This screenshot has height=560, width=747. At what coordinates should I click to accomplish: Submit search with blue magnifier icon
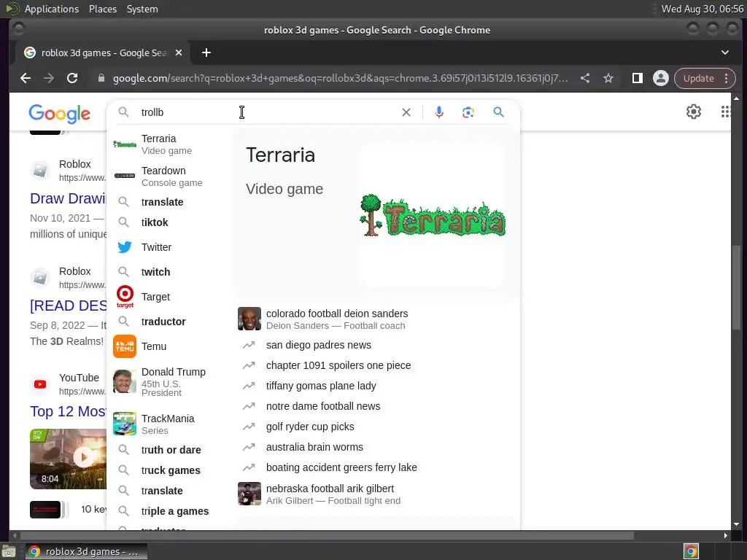(499, 112)
